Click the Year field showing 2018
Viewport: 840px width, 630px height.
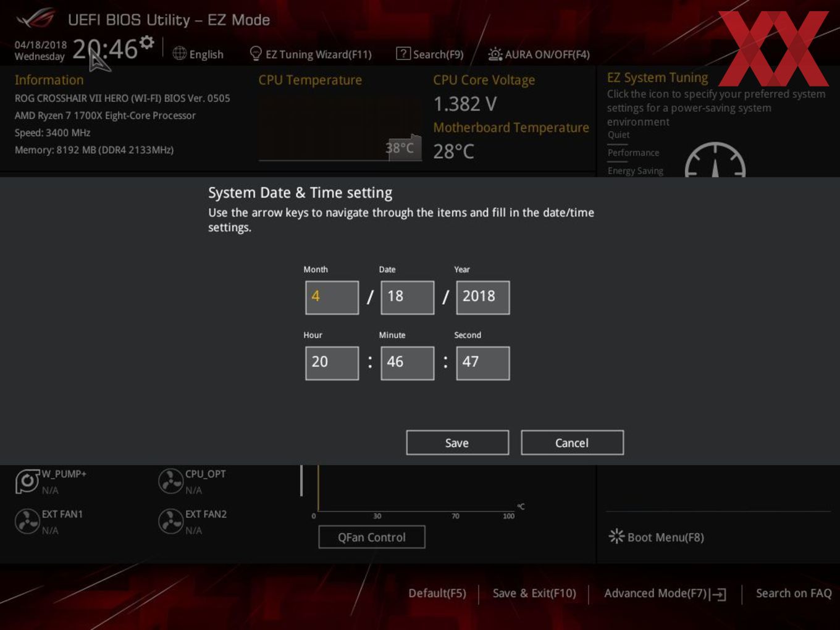tap(482, 298)
